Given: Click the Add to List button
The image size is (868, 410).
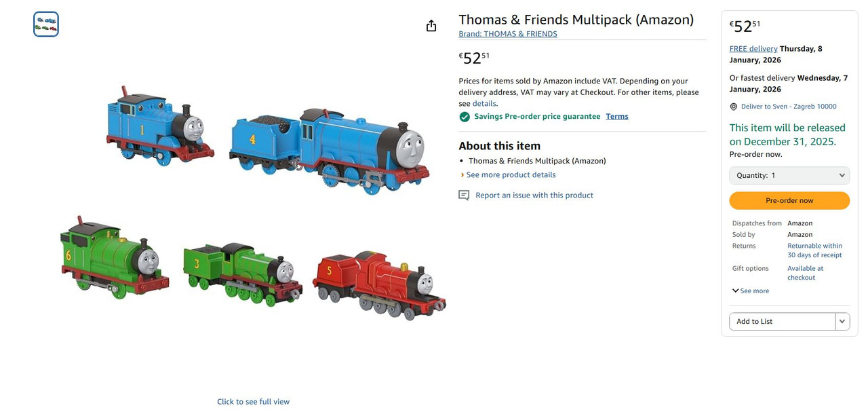Looking at the screenshot, I should point(783,322).
